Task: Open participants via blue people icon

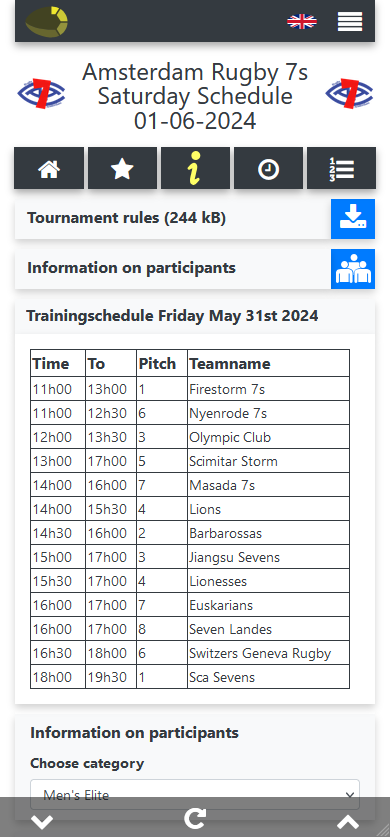Action: (x=353, y=269)
